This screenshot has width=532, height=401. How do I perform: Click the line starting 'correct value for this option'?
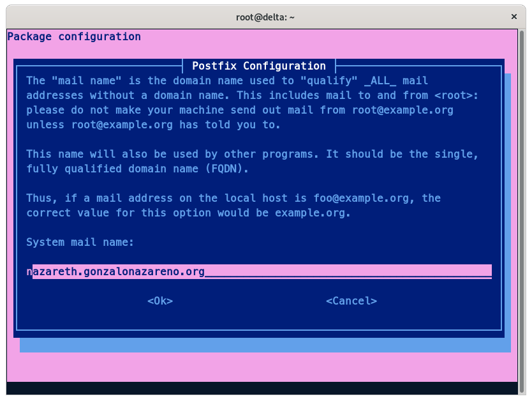click(188, 213)
